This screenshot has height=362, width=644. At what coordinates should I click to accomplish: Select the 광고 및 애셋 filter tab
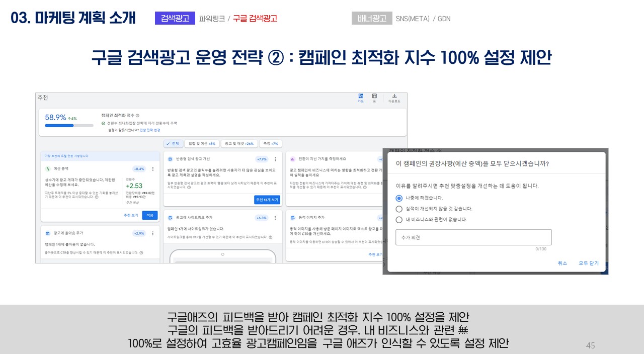point(239,143)
